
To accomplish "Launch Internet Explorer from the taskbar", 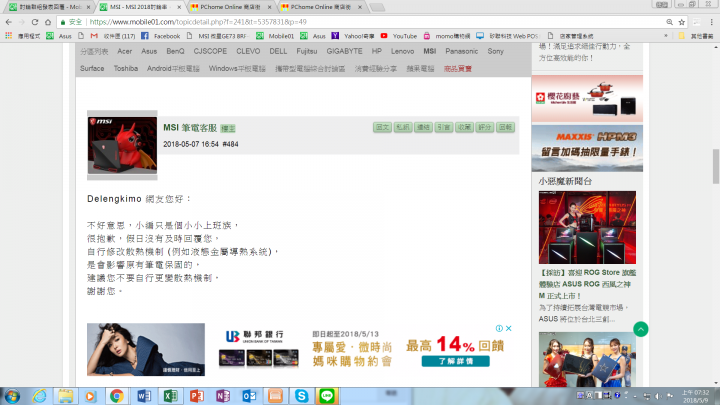I will click(x=39, y=396).
